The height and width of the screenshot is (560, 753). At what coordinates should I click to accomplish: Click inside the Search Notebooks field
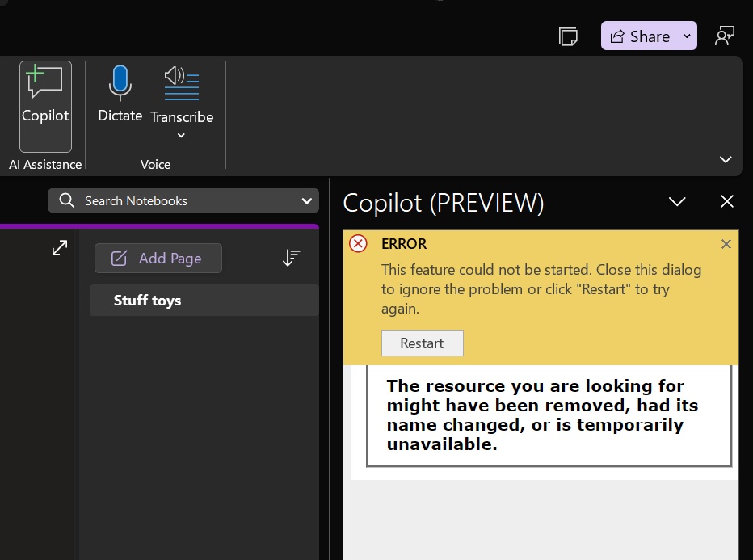pos(162,200)
